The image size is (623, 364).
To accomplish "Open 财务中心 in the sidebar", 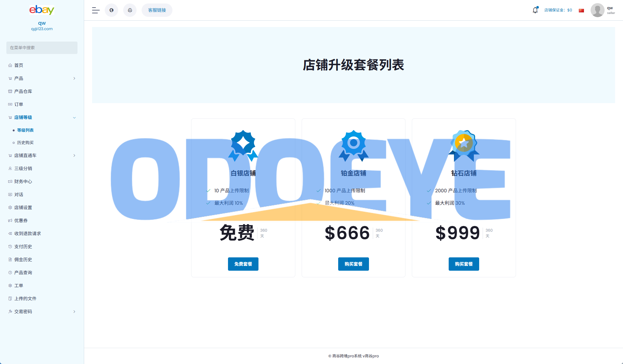I will coord(23,182).
